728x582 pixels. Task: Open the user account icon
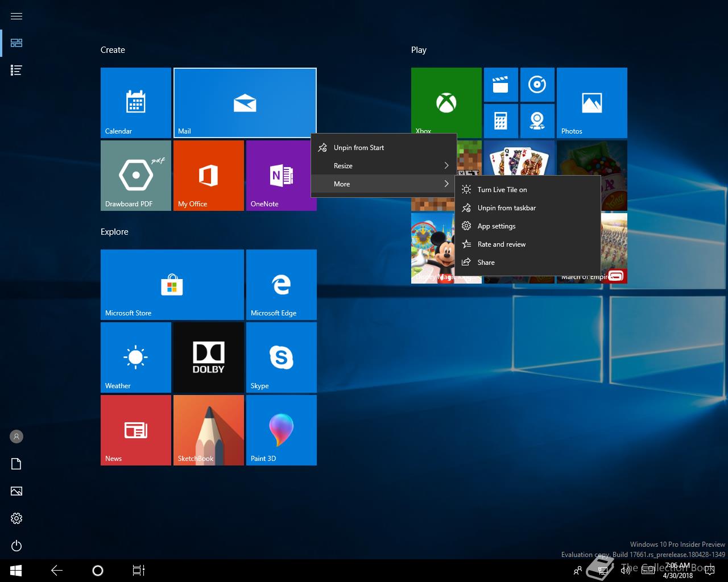coord(16,436)
